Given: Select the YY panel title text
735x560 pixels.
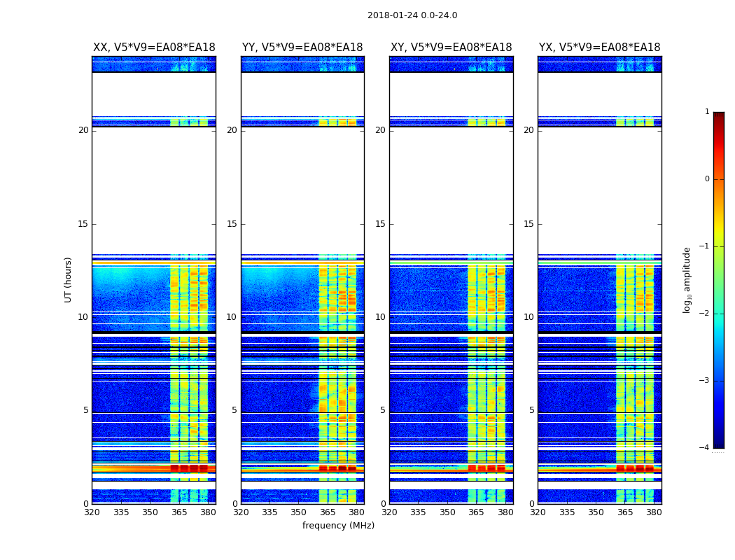Looking at the screenshot, I should (x=302, y=48).
